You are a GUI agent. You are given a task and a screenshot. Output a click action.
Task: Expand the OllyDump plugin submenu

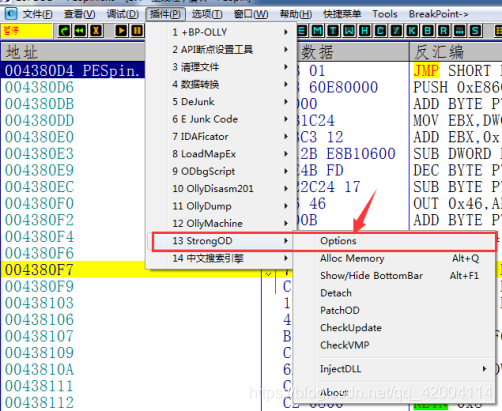coord(221,206)
